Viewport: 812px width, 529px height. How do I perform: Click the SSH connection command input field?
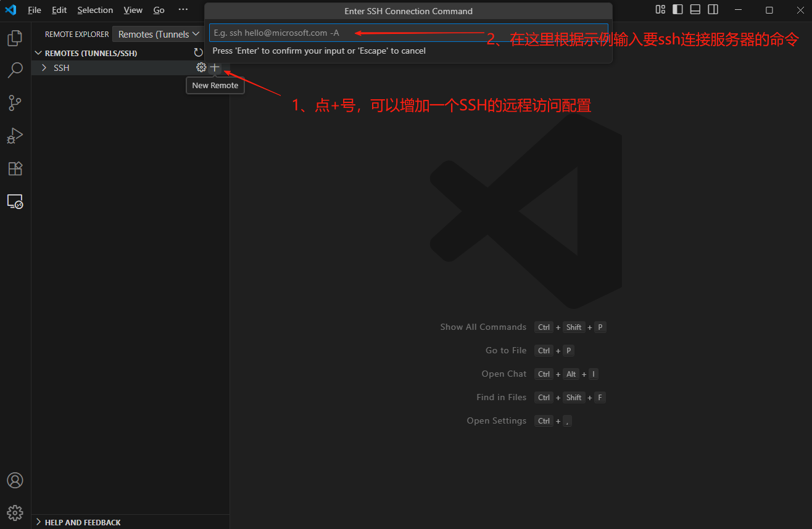pos(407,33)
